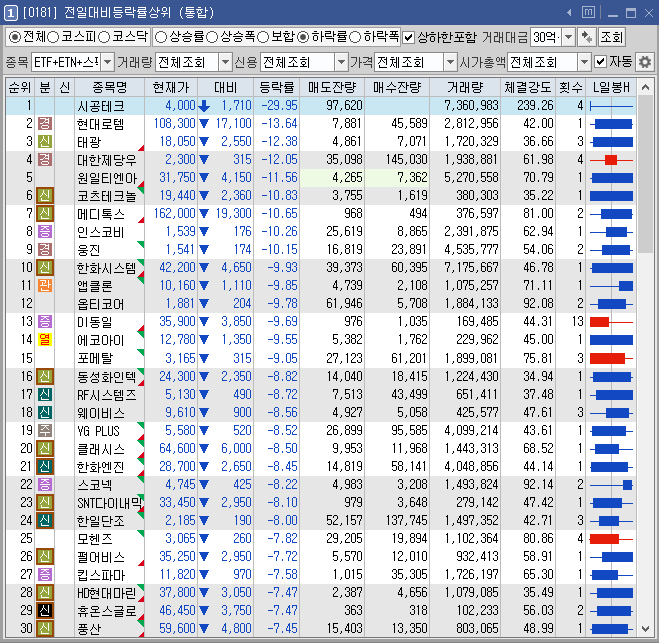Click the window number 1 icon in title bar
The image size is (659, 643).
pyautogui.click(x=11, y=13)
